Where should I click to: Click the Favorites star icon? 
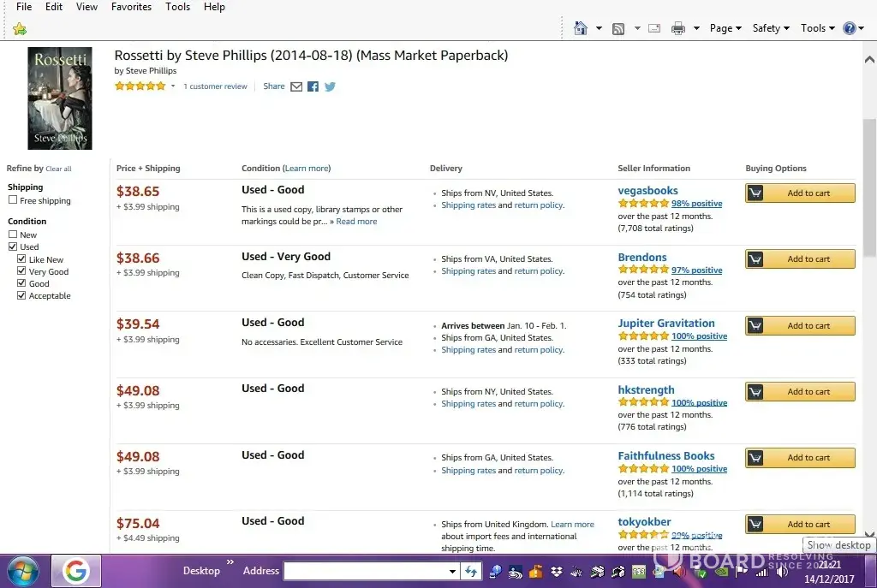pyautogui.click(x=20, y=28)
